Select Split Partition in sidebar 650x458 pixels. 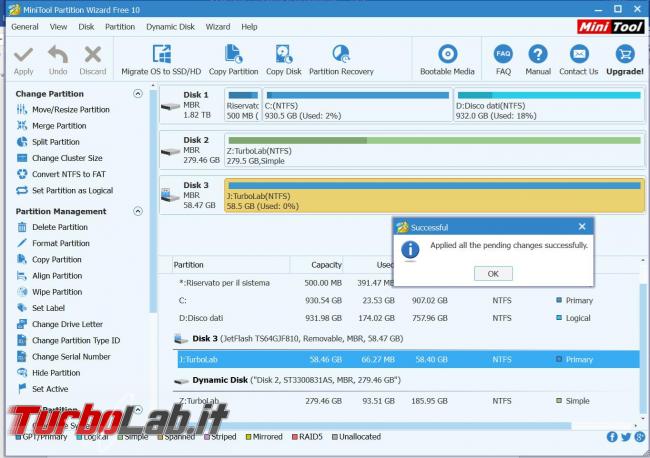point(48,142)
